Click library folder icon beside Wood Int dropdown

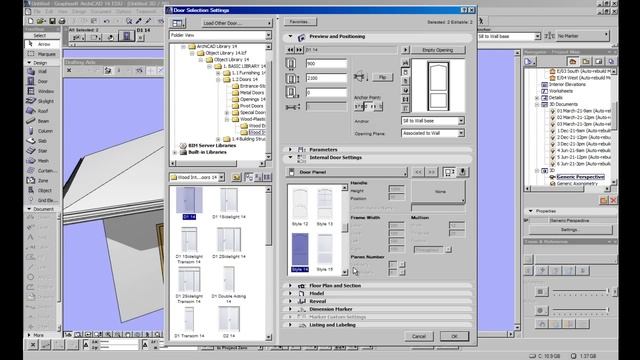point(236,178)
